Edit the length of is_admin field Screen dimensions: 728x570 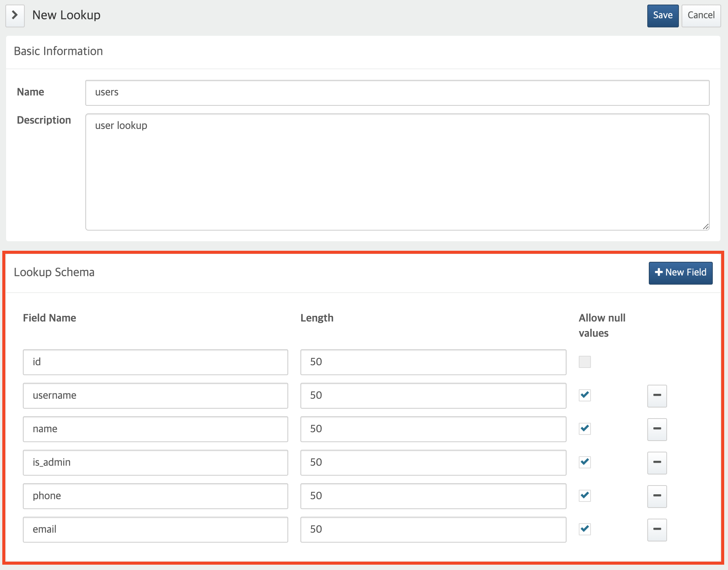(433, 463)
